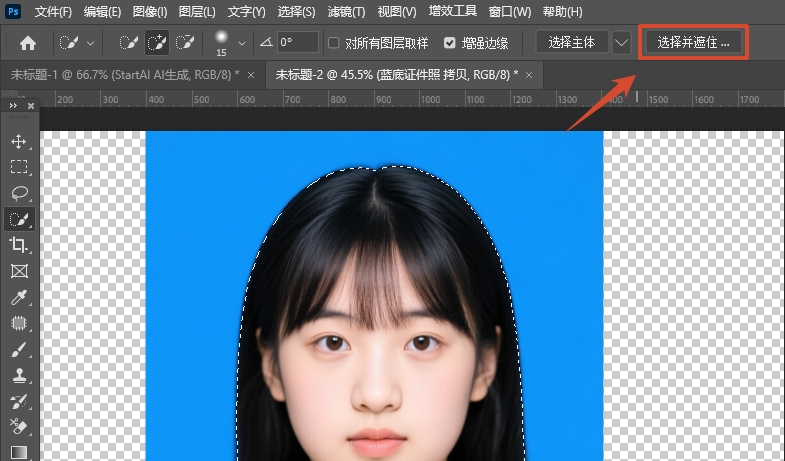This screenshot has height=461, width=785.
Task: Open the 滤镜(T) menu
Action: pyautogui.click(x=346, y=12)
